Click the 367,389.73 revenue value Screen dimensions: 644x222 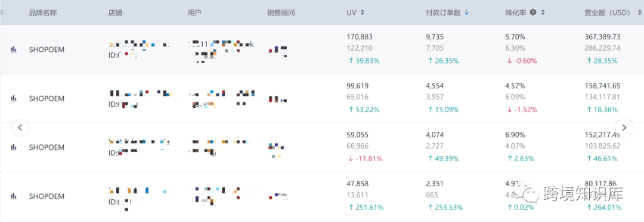602,37
